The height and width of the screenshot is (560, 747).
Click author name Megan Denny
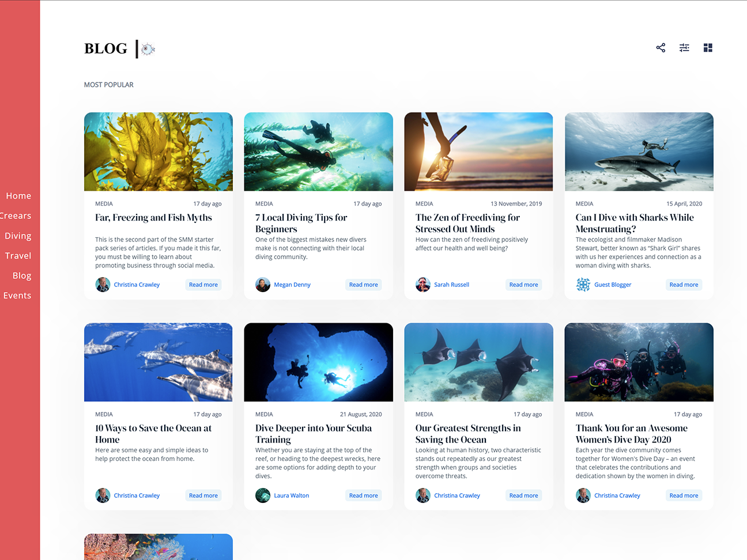click(292, 285)
